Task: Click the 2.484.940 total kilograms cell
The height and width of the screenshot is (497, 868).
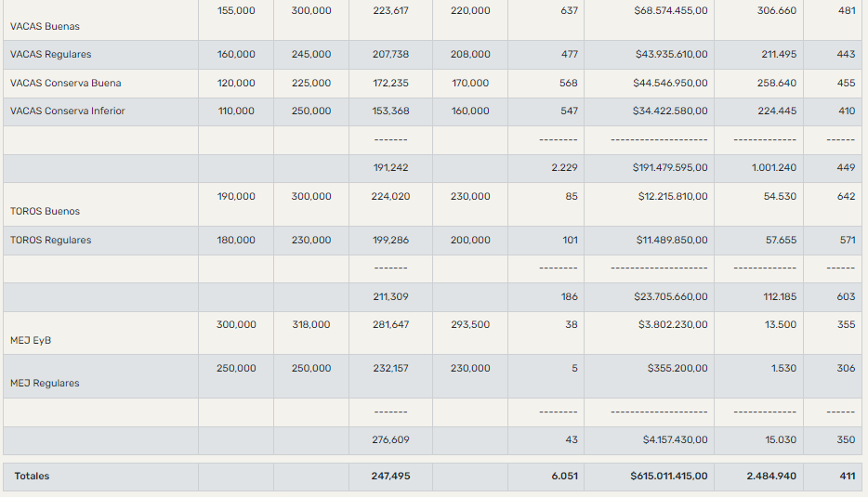Action: pos(770,476)
